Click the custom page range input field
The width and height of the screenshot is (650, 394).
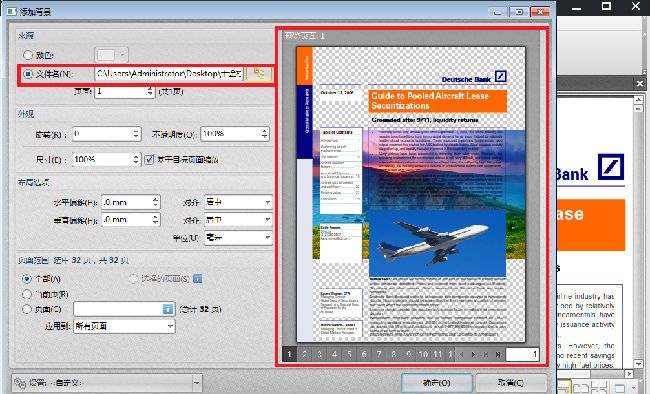[x=118, y=309]
